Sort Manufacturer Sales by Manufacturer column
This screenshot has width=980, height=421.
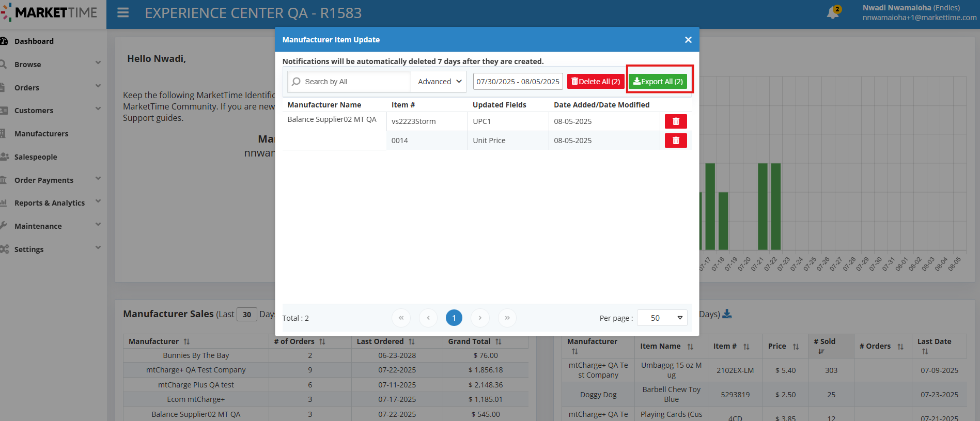(186, 341)
